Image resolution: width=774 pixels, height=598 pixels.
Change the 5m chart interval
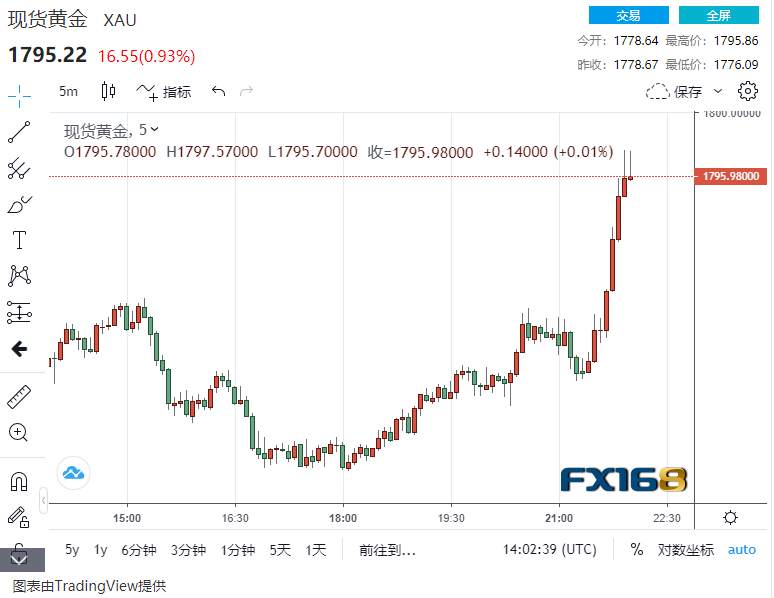point(68,91)
